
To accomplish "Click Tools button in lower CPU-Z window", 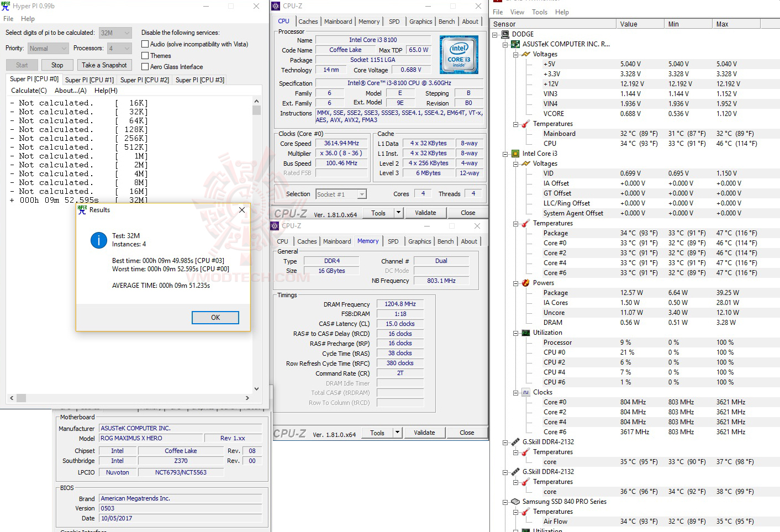I will [x=377, y=433].
